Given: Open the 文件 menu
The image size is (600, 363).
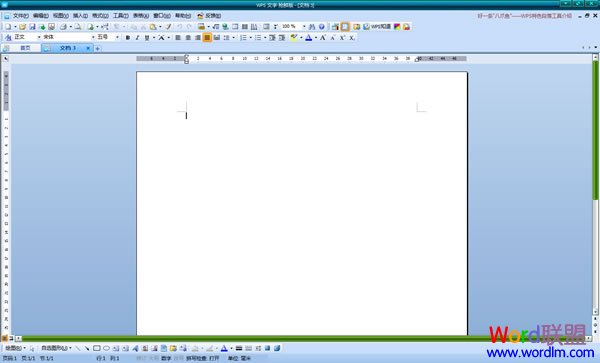Looking at the screenshot, I should click(20, 16).
